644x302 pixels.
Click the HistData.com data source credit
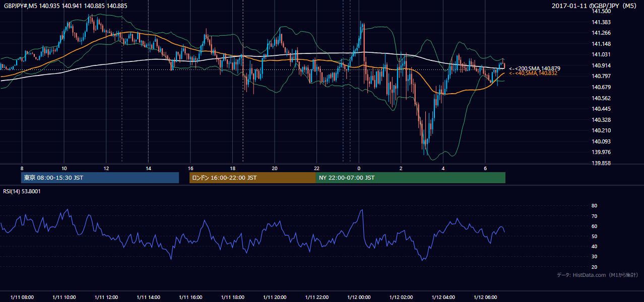click(597, 275)
